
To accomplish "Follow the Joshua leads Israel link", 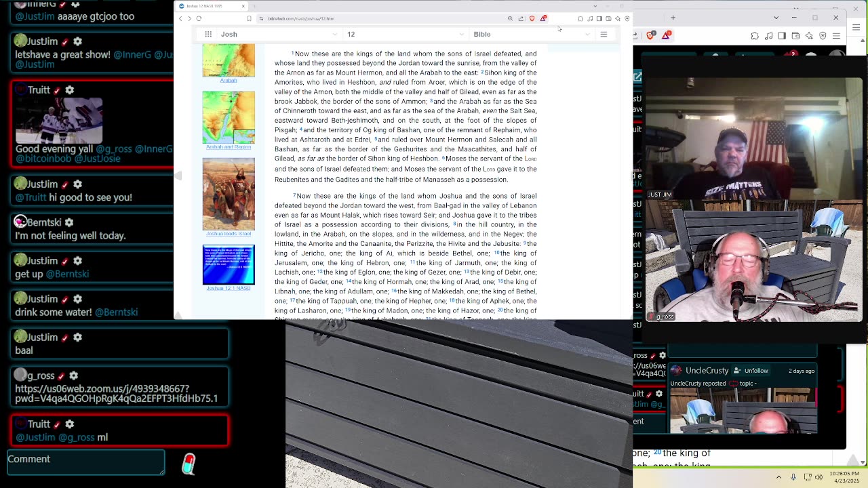I will (229, 234).
